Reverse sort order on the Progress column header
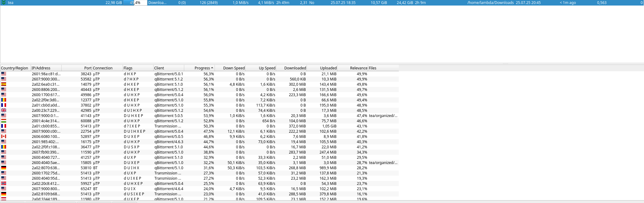The image size is (644, 203). coord(199,68)
